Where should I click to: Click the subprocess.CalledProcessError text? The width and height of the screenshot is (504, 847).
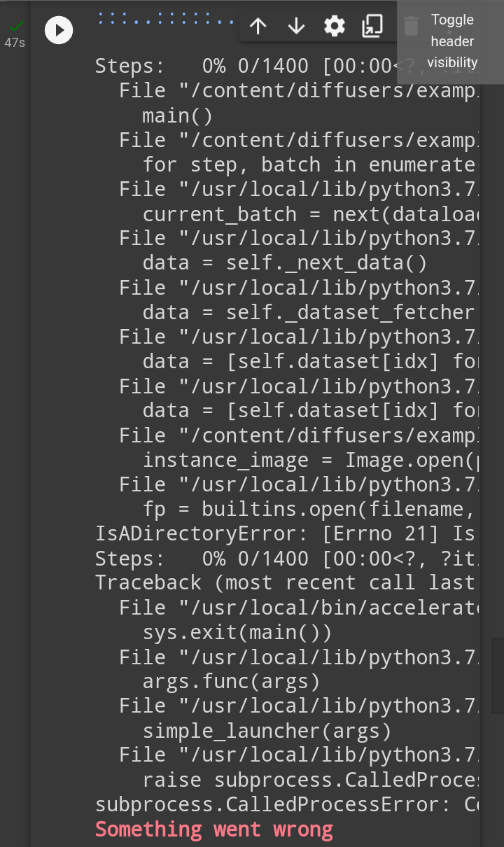280,804
